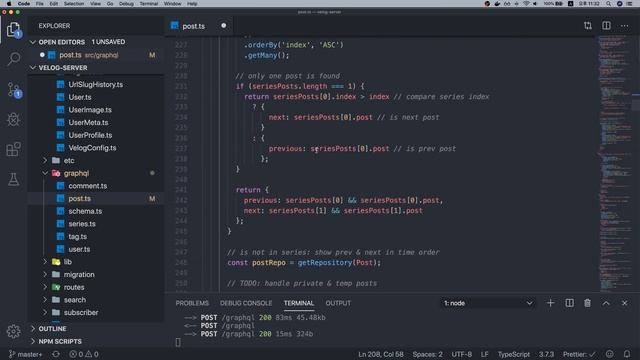The image size is (640, 360).
Task: Open series.ts in graphql folder
Action: coord(82,224)
